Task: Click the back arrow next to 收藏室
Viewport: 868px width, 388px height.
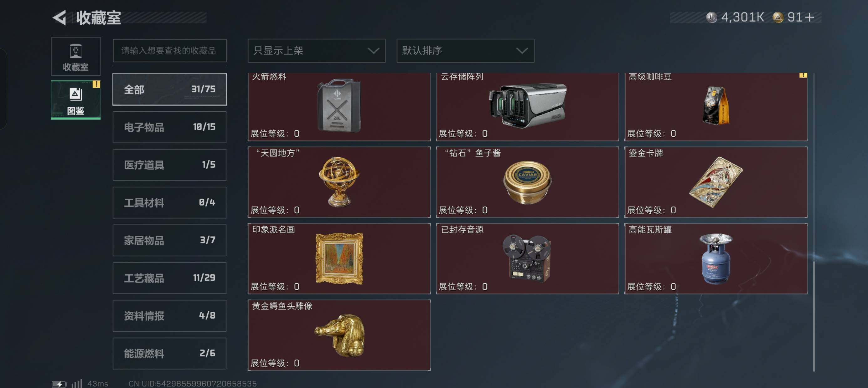Action: [59, 18]
